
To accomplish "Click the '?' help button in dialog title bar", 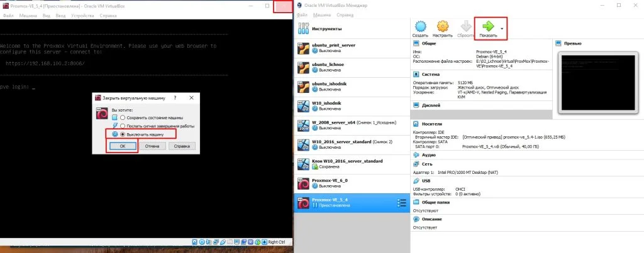I will (175, 98).
